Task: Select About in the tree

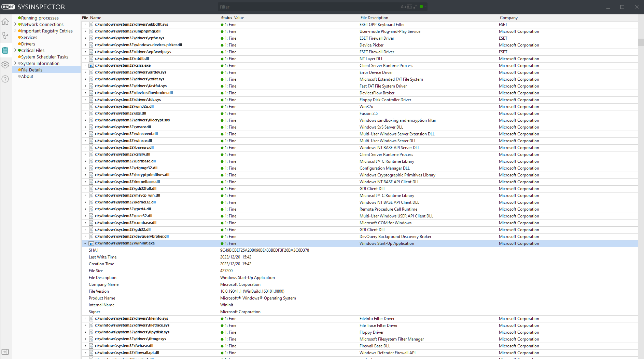Action: (27, 76)
